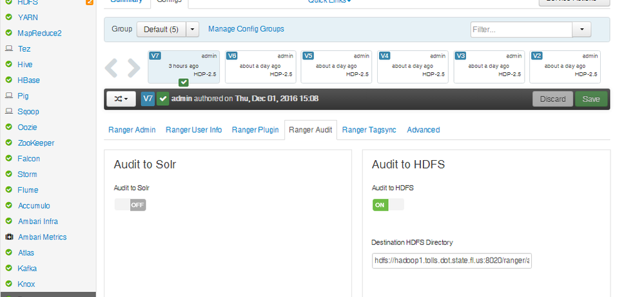The height and width of the screenshot is (297, 644).
Task: Click the green current-version checkmark under V7
Action: (184, 82)
